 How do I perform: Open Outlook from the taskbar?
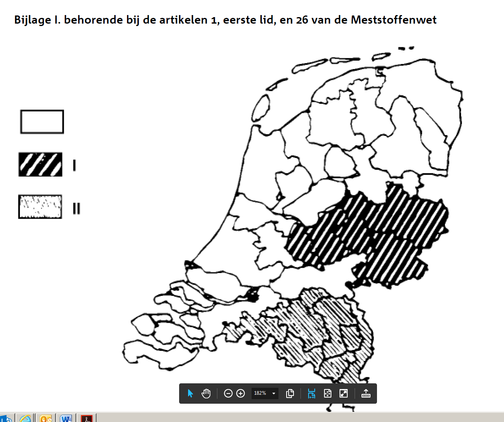coord(46,418)
